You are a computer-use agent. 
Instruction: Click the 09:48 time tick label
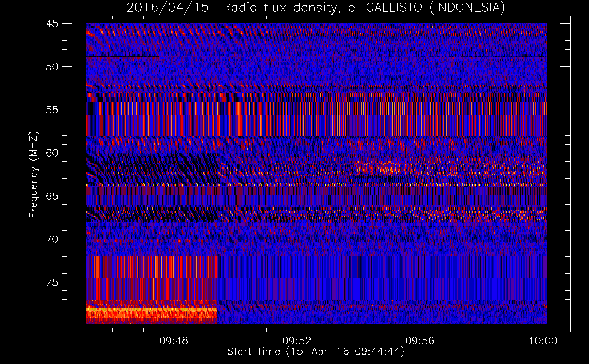click(x=174, y=341)
